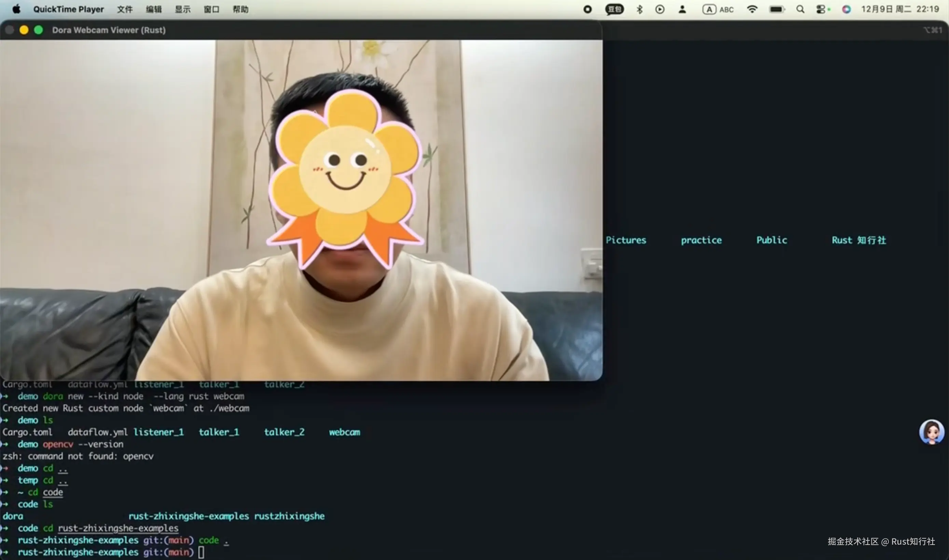This screenshot has width=949, height=560.
Task: Open the QuickTime Player menu
Action: [68, 10]
